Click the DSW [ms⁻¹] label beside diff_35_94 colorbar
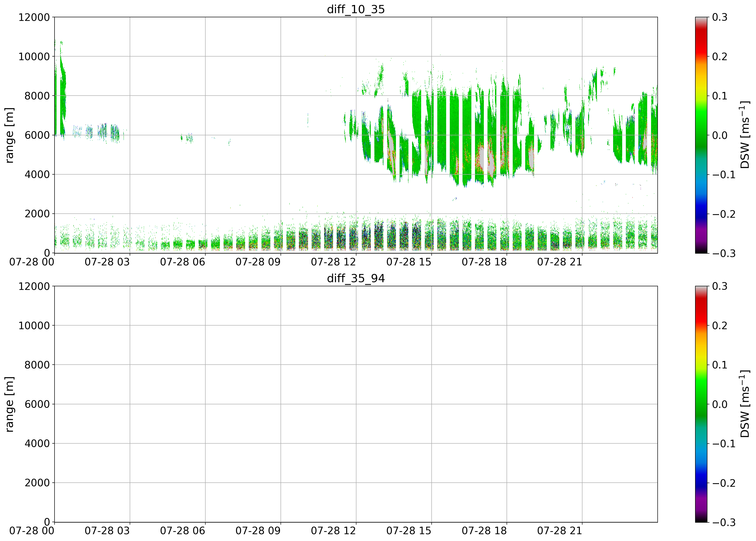The height and width of the screenshot is (541, 756). 745,404
